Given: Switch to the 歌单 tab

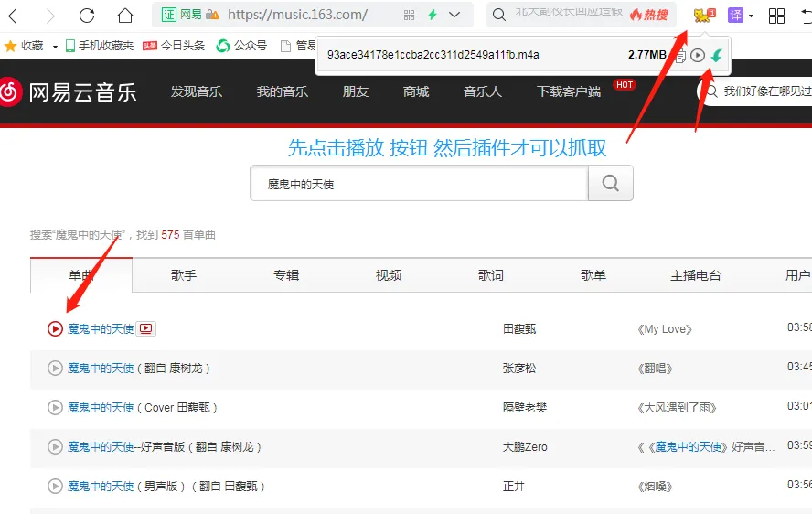Looking at the screenshot, I should point(593,275).
